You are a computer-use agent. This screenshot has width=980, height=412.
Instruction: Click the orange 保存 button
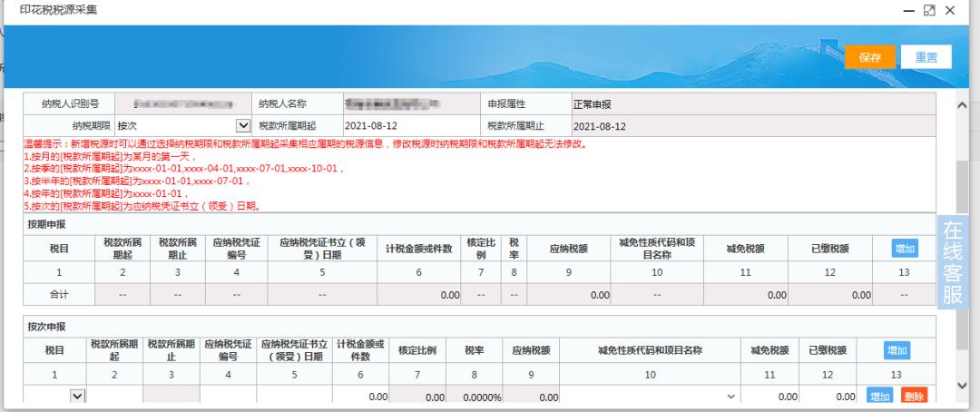(870, 57)
